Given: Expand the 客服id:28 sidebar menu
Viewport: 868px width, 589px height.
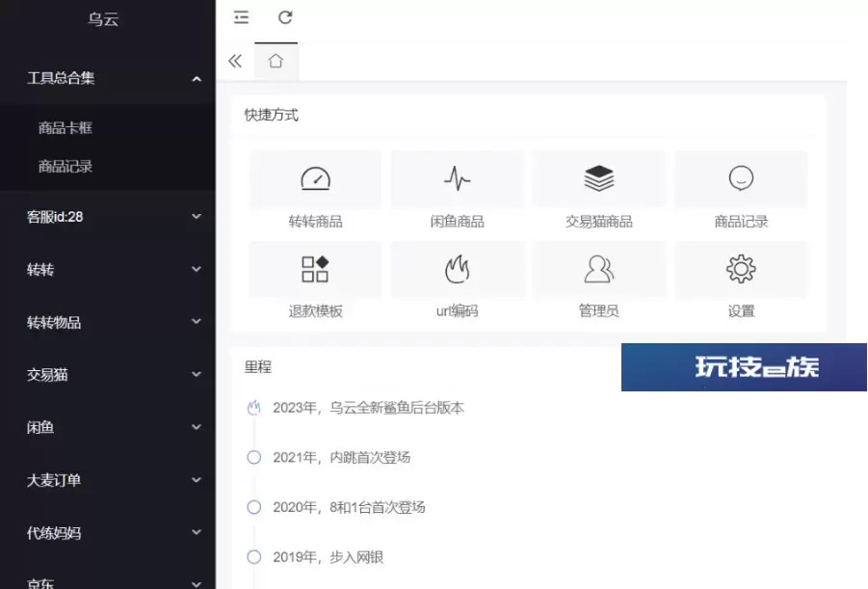Looking at the screenshot, I should coord(107,217).
